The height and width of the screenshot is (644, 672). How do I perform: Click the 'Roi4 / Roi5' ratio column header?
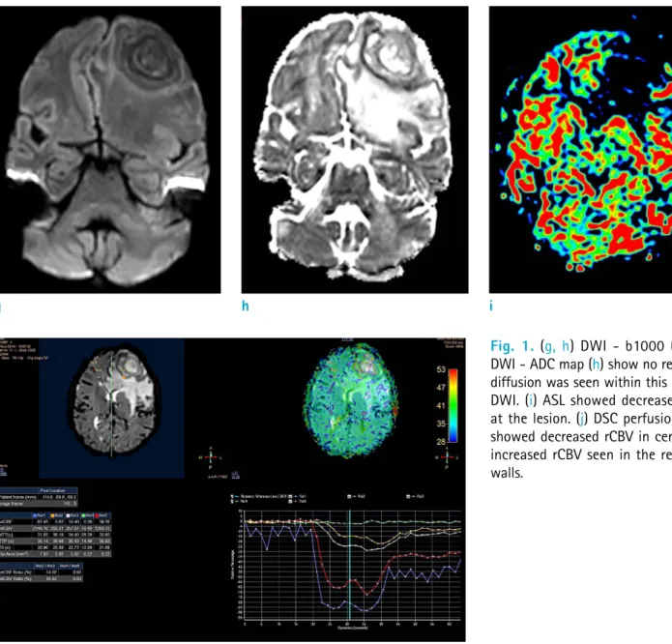click(x=70, y=566)
